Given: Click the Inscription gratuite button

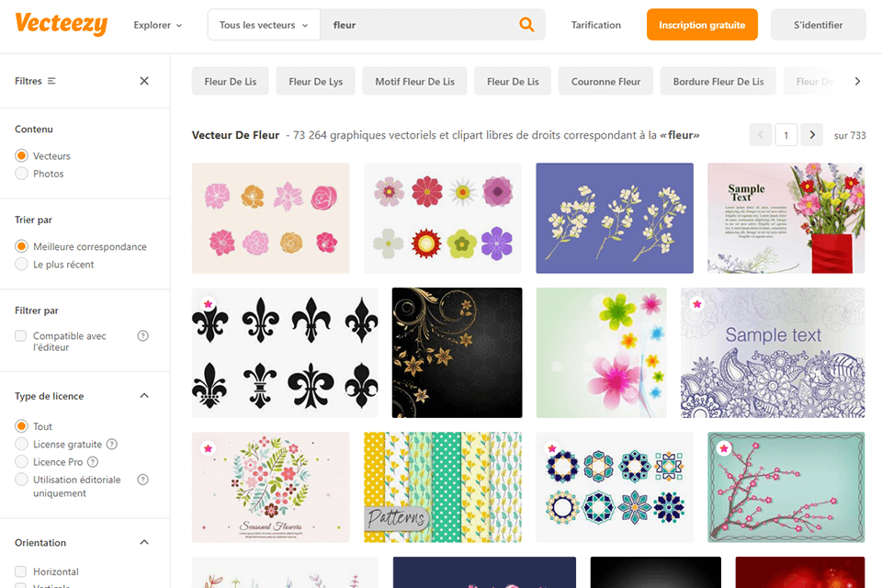Looking at the screenshot, I should coord(702,25).
